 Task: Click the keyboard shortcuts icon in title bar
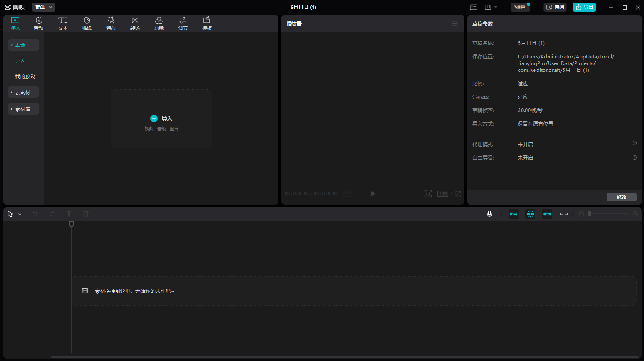coord(474,7)
